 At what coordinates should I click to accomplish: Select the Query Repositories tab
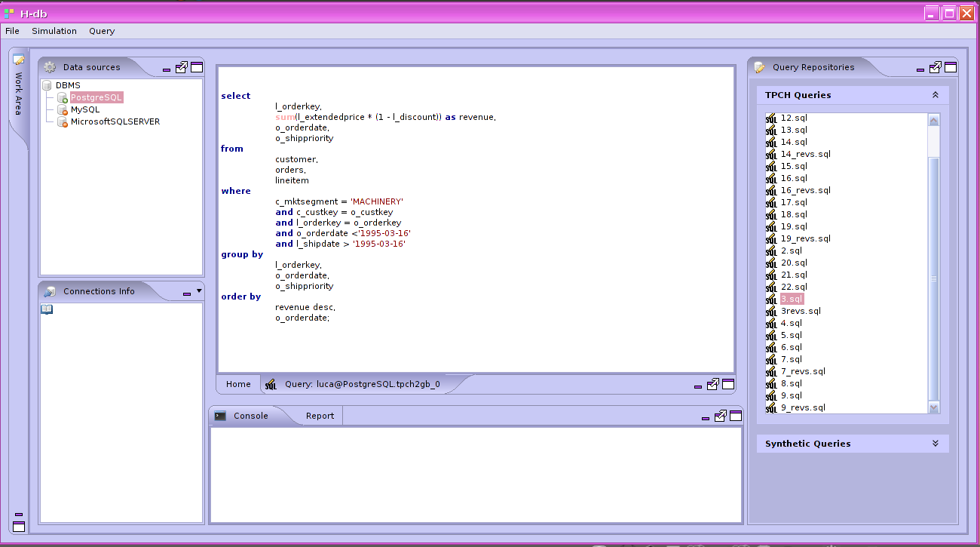point(813,67)
